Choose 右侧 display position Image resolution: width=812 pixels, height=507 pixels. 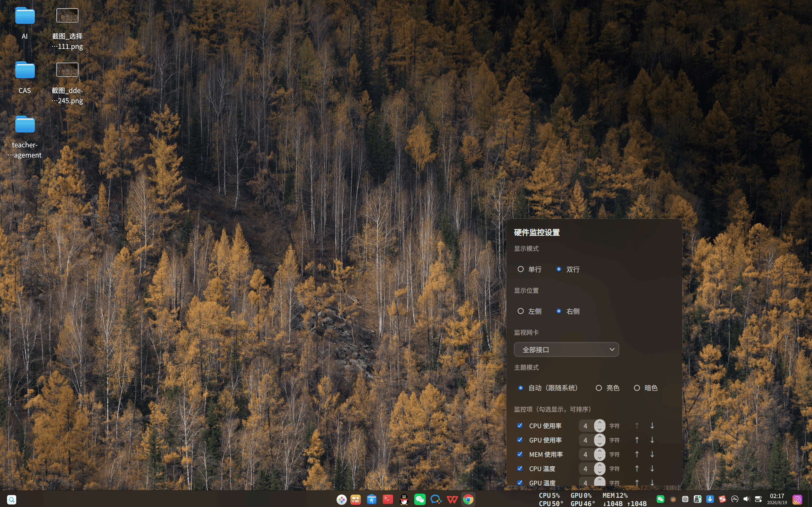(x=558, y=311)
